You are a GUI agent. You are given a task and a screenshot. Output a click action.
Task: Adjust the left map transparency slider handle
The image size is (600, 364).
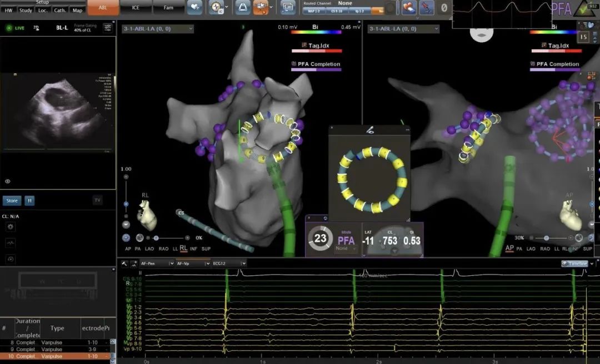[156, 237]
